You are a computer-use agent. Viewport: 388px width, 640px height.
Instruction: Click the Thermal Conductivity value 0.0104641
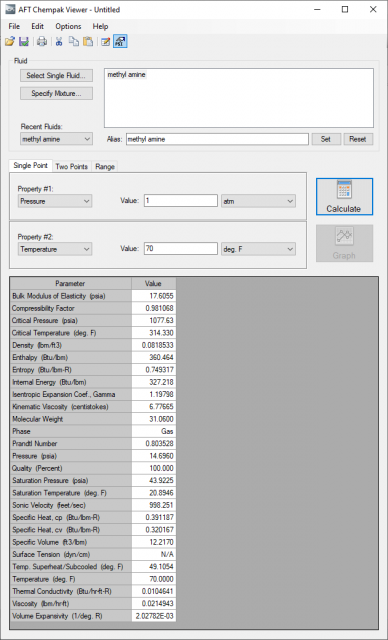pyautogui.click(x=153, y=591)
